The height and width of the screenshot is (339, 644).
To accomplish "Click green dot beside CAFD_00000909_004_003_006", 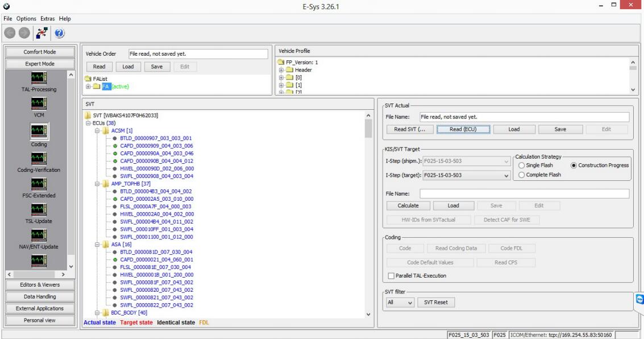I will tap(115, 146).
